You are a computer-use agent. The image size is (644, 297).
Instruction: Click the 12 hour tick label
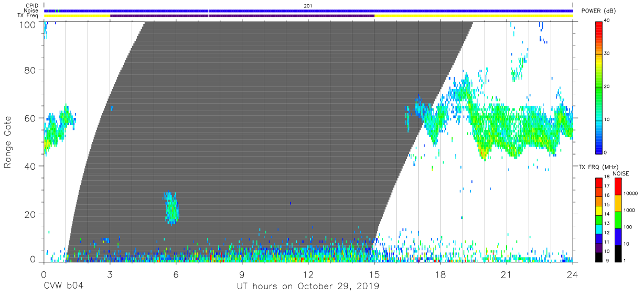click(308, 274)
